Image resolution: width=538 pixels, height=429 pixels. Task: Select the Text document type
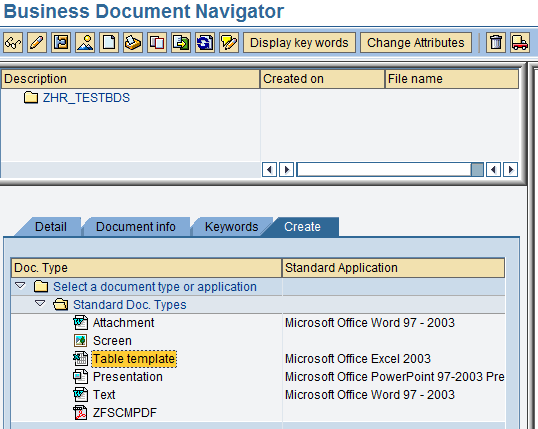click(x=104, y=395)
